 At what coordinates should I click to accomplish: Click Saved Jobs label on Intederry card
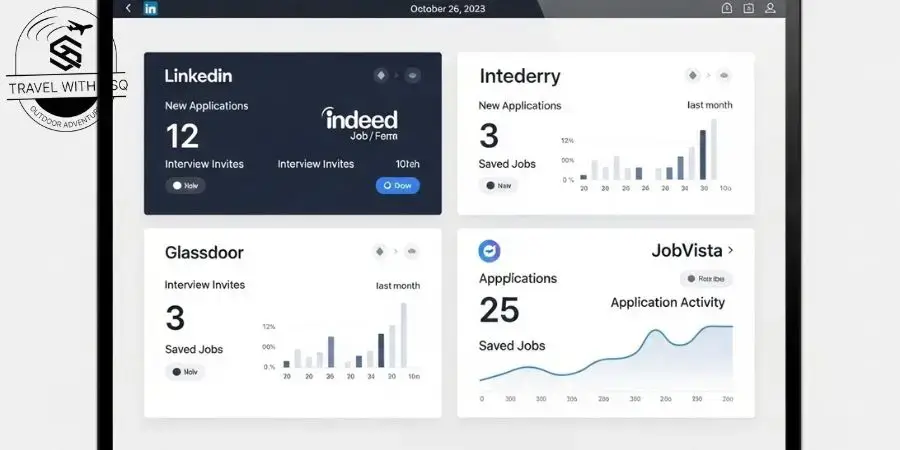coord(507,164)
